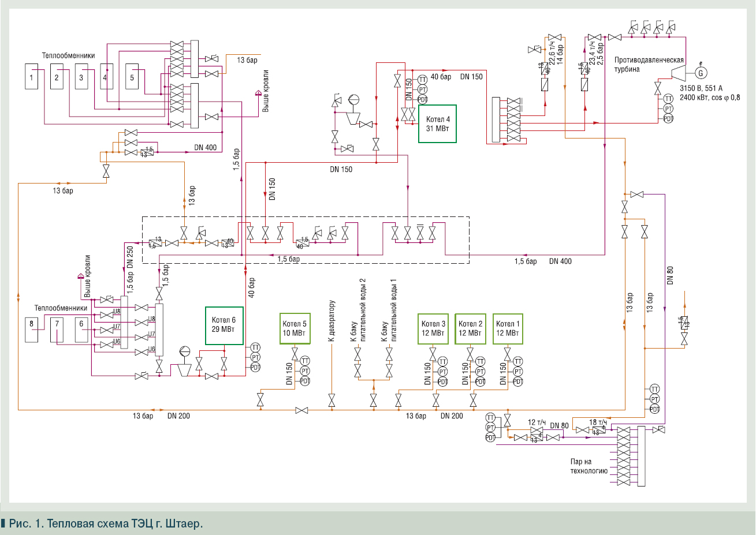Click heat exchanger box 4

click(106, 77)
